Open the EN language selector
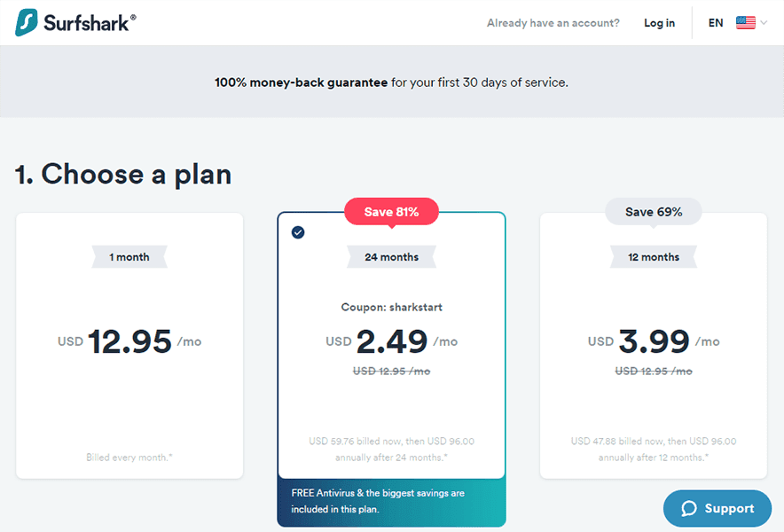 (x=716, y=23)
